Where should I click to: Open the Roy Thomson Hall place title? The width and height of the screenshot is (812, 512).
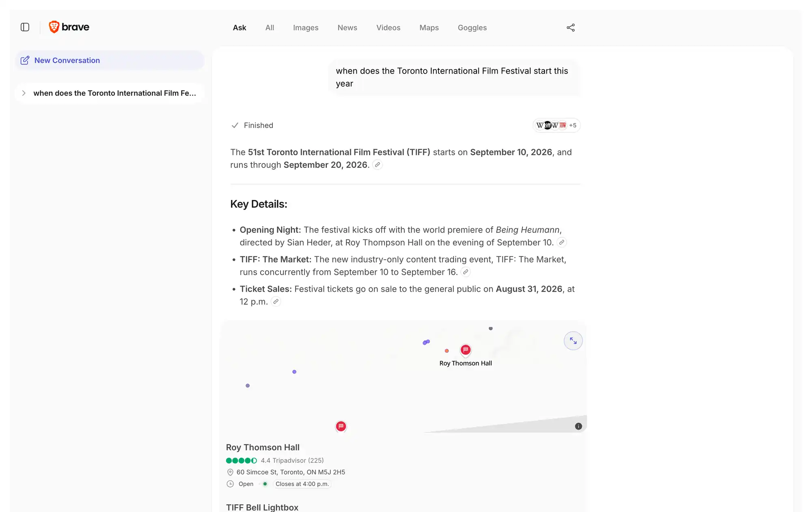tap(263, 447)
